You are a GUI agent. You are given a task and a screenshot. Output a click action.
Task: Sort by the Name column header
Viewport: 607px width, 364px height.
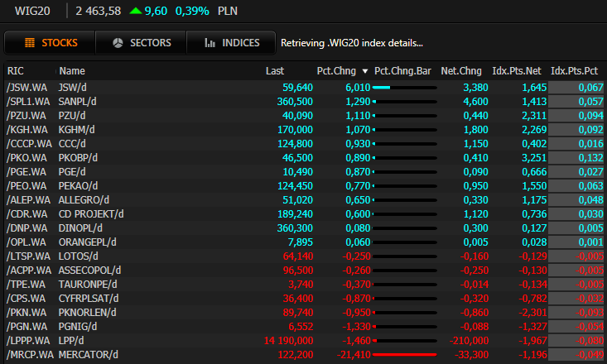[72, 71]
